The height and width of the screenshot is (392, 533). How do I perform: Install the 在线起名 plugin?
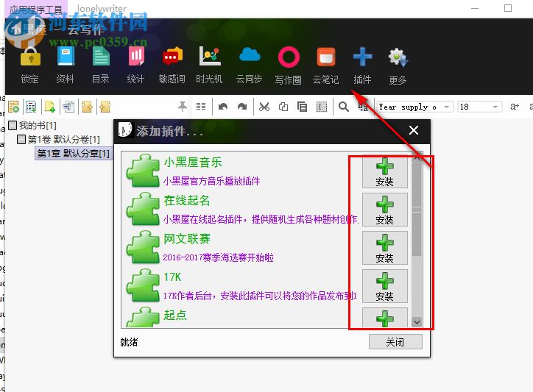[x=385, y=210]
